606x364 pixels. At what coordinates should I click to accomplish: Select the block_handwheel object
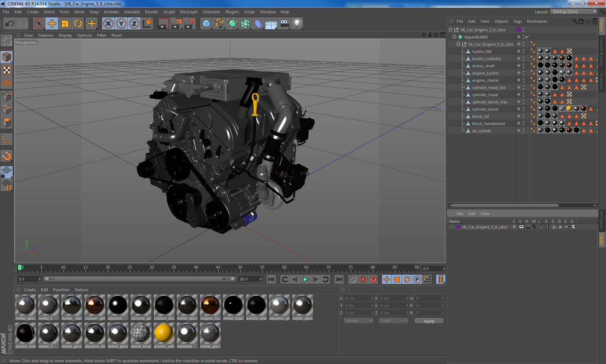point(488,124)
